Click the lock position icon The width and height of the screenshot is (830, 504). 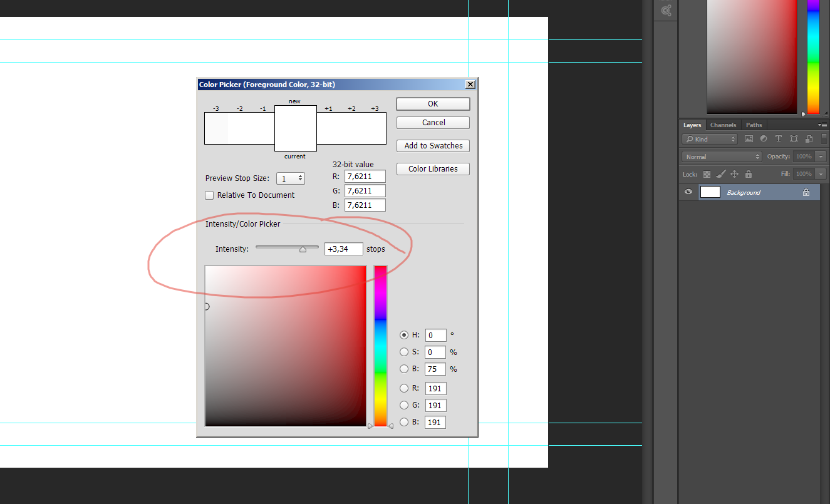[x=734, y=174]
